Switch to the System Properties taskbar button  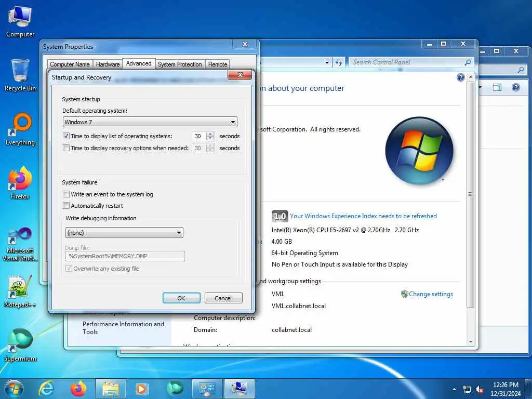coord(239,389)
